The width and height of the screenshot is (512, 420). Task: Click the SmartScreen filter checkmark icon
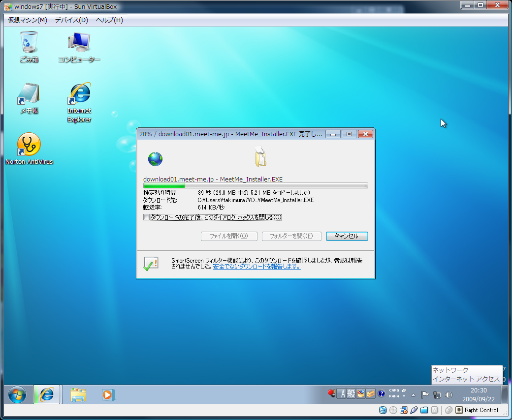point(151,264)
